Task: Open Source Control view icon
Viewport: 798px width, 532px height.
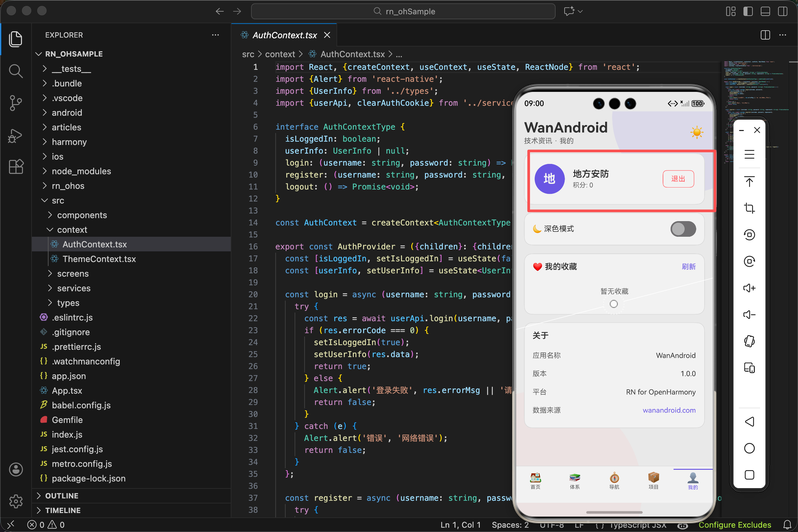Action: tap(16, 102)
